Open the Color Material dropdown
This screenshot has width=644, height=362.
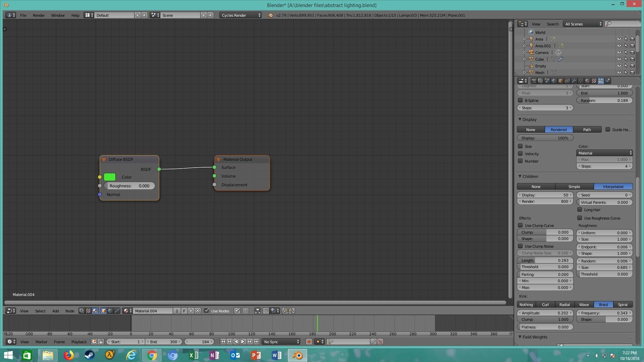(x=604, y=153)
